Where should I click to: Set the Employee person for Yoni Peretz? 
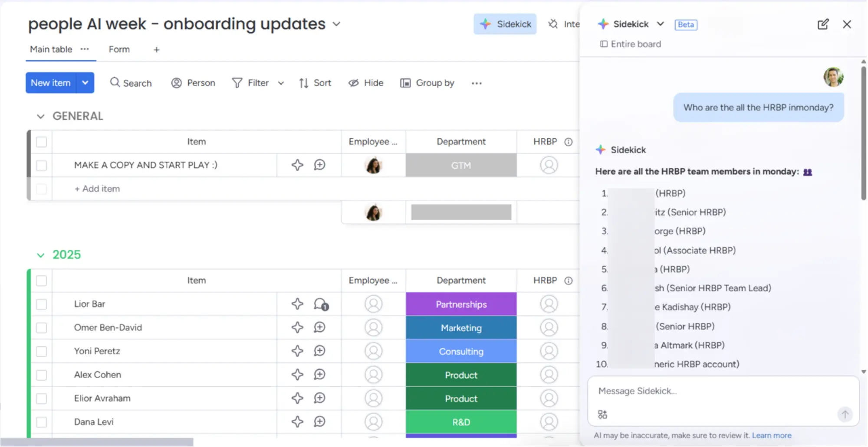(373, 351)
